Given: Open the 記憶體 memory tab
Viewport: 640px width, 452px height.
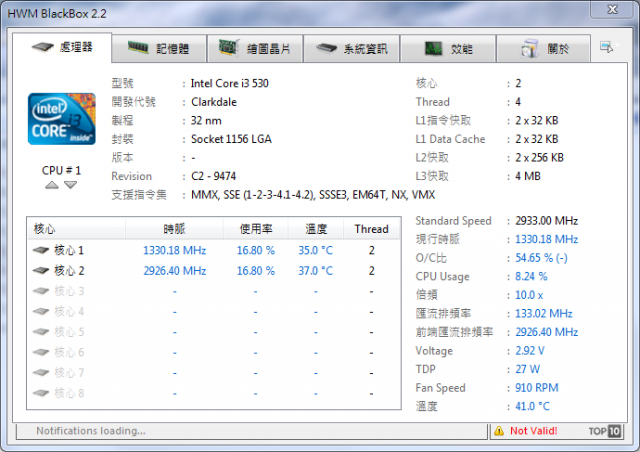Looking at the screenshot, I should 159,49.
